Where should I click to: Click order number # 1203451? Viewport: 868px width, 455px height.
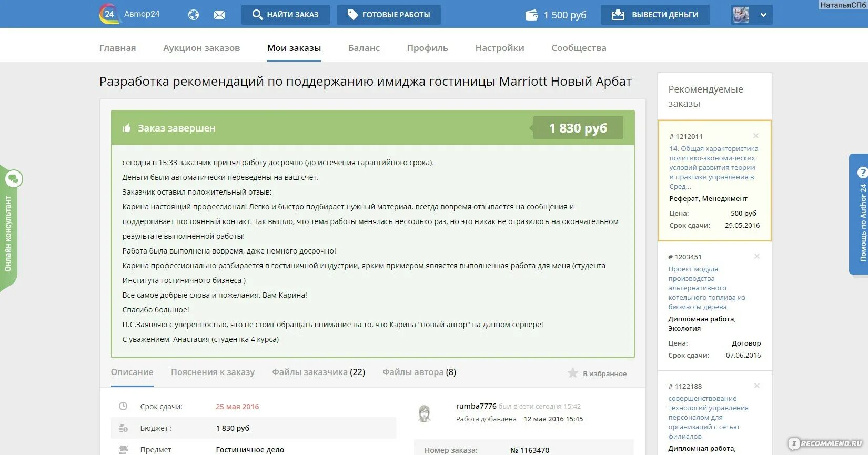tap(685, 257)
